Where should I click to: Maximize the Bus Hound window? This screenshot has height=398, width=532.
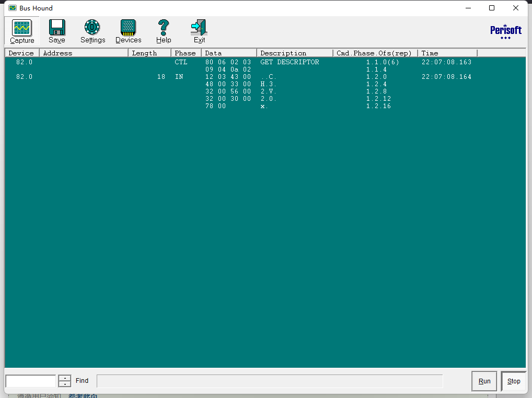coord(492,8)
